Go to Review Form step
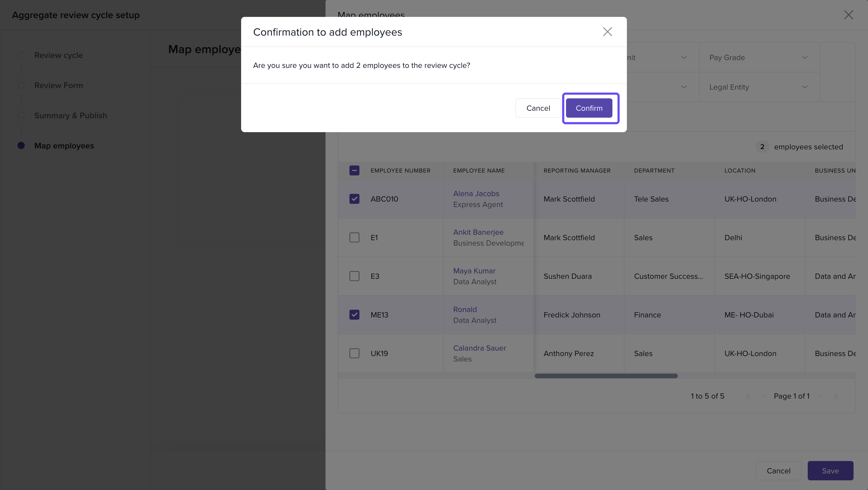Image resolution: width=868 pixels, height=490 pixels. pyautogui.click(x=58, y=85)
